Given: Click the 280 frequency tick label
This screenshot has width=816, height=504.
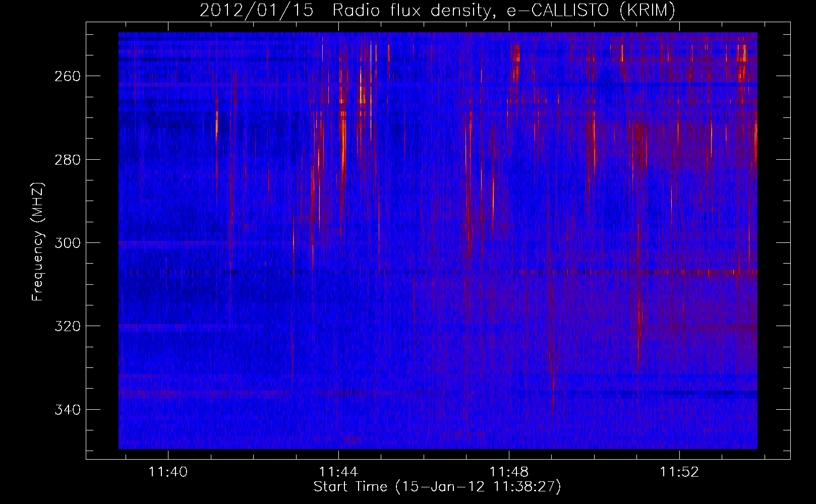Looking at the screenshot, I should pos(67,160).
